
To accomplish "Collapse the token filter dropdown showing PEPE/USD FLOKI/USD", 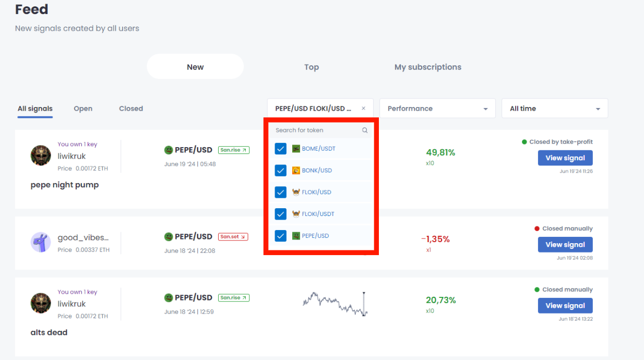I will point(320,109).
